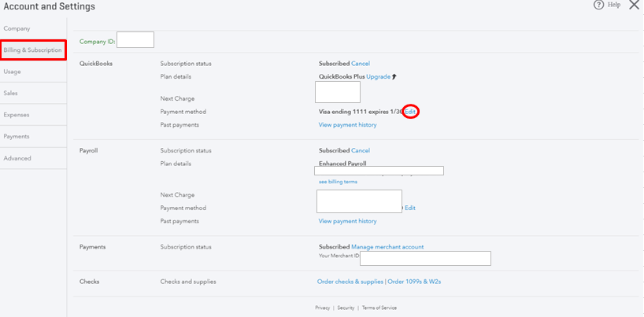Open the Company settings tab
Image resolution: width=644 pixels, height=317 pixels.
17,29
